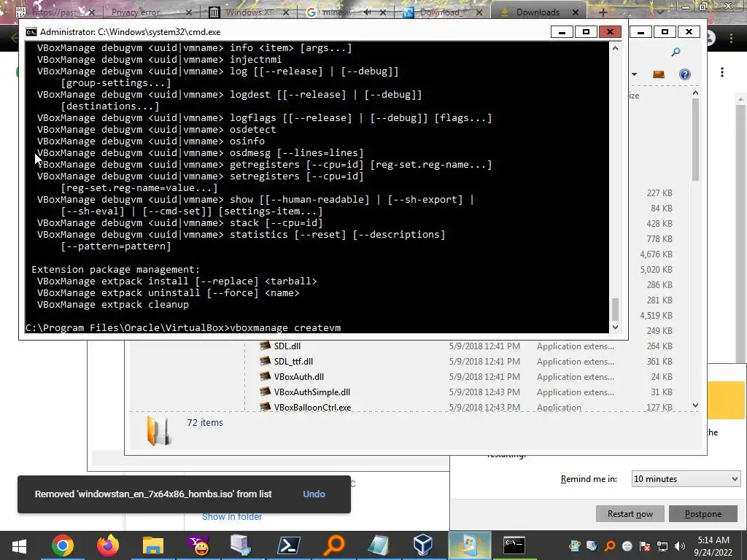The height and width of the screenshot is (560, 747).
Task: Click the network tray icon
Action: 662,546
